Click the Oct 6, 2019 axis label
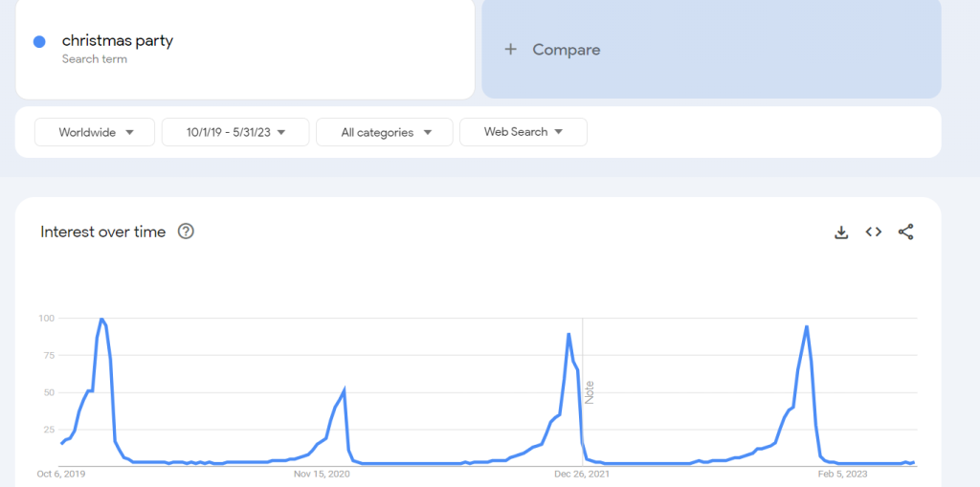 [x=61, y=475]
